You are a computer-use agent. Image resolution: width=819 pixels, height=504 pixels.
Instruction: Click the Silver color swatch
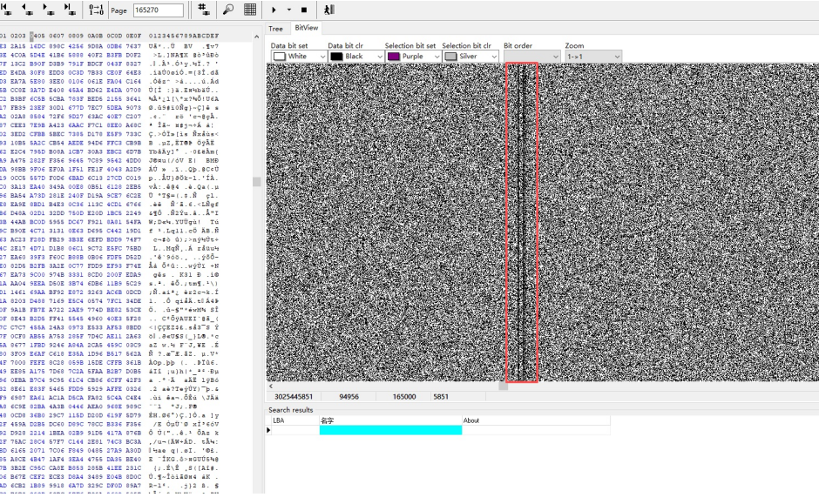pos(450,57)
